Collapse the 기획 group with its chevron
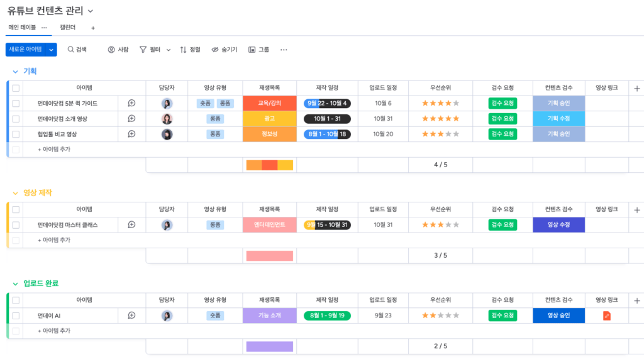The width and height of the screenshot is (644, 362). 15,71
